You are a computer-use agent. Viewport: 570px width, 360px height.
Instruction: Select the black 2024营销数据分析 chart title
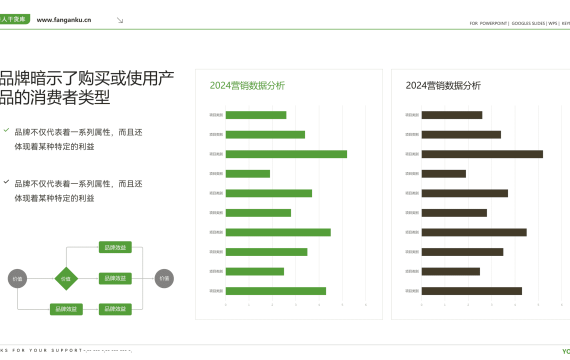[x=443, y=85]
